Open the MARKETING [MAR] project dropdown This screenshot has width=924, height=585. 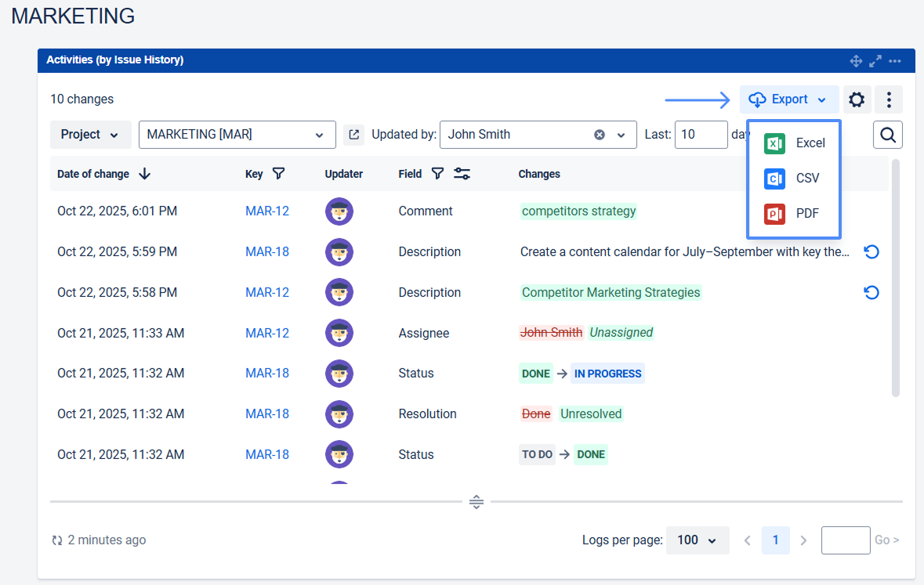coord(237,135)
